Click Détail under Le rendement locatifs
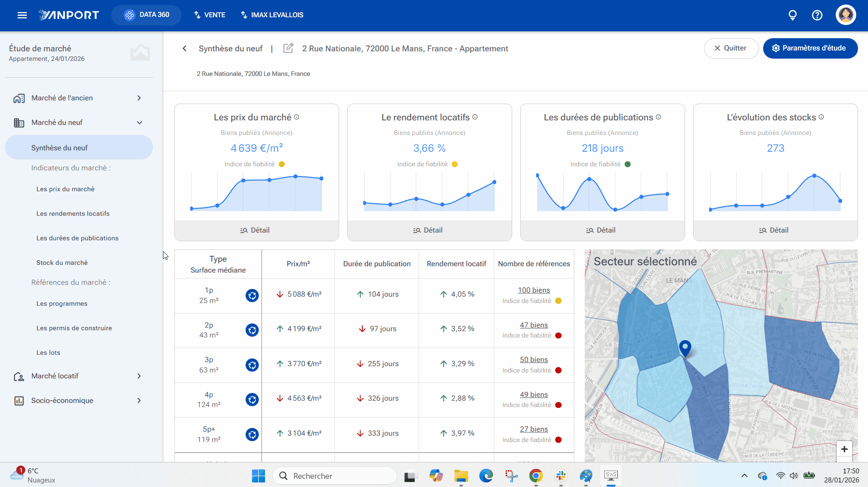Screen dimensions: 868x487 click(x=429, y=230)
